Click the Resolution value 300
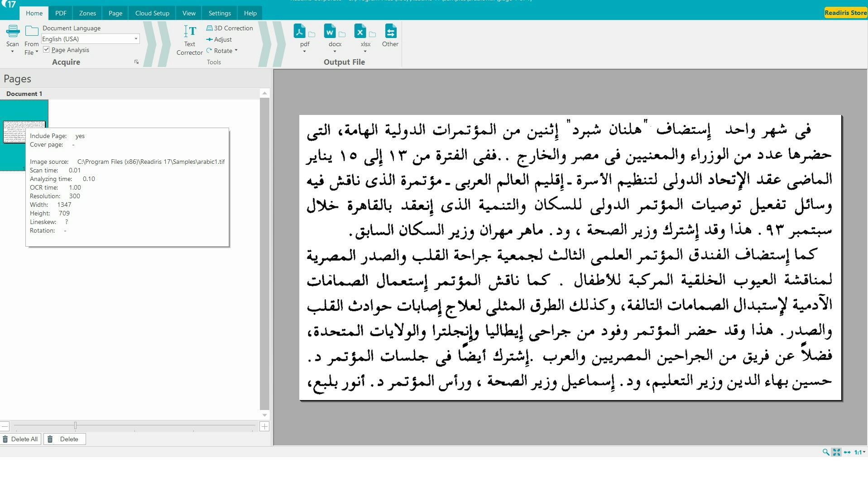This screenshot has width=868, height=477. click(74, 196)
